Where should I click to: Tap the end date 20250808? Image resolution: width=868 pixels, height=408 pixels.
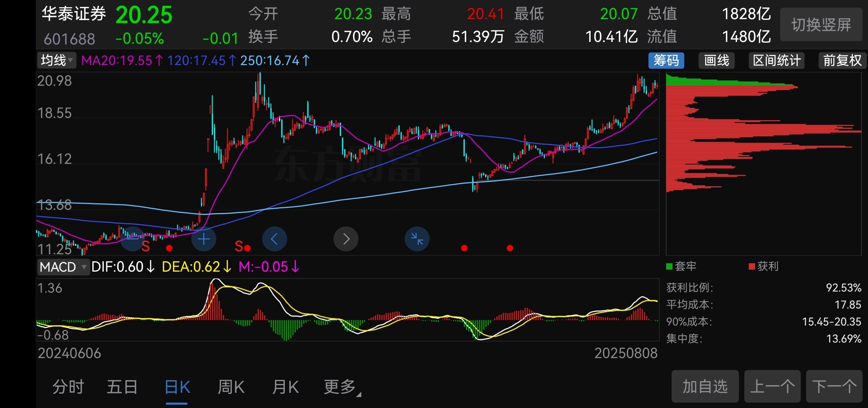626,353
